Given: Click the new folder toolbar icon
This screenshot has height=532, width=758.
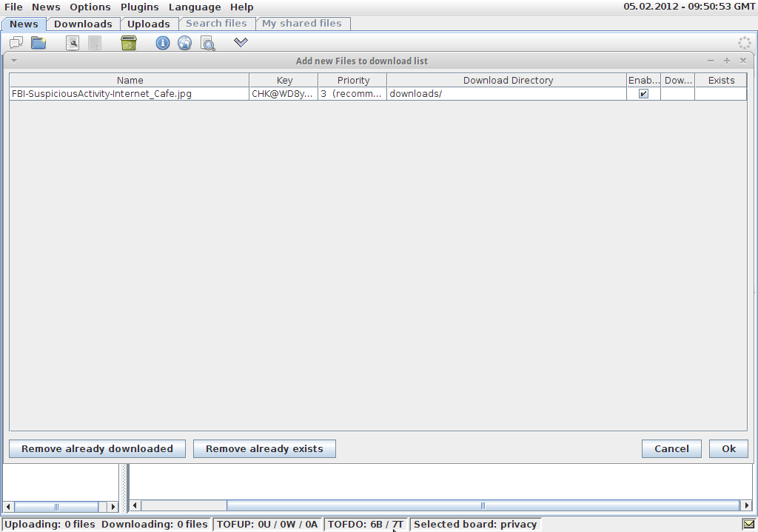Looking at the screenshot, I should tap(38, 43).
